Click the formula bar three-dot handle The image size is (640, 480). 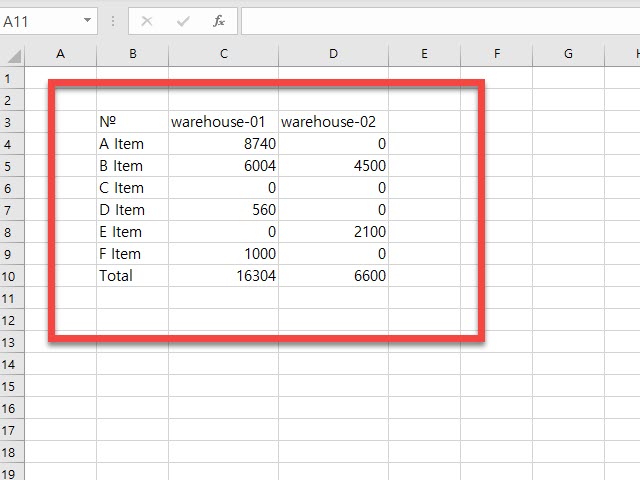tap(113, 21)
